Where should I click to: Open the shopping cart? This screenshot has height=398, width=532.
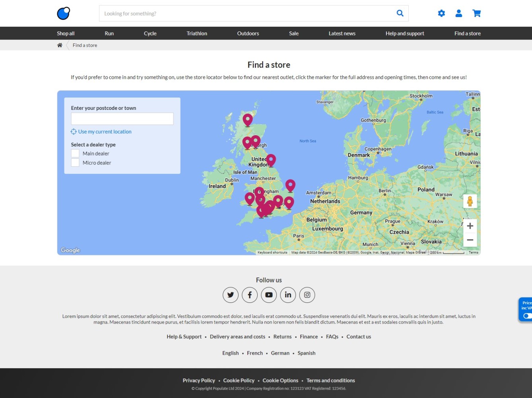pos(476,13)
